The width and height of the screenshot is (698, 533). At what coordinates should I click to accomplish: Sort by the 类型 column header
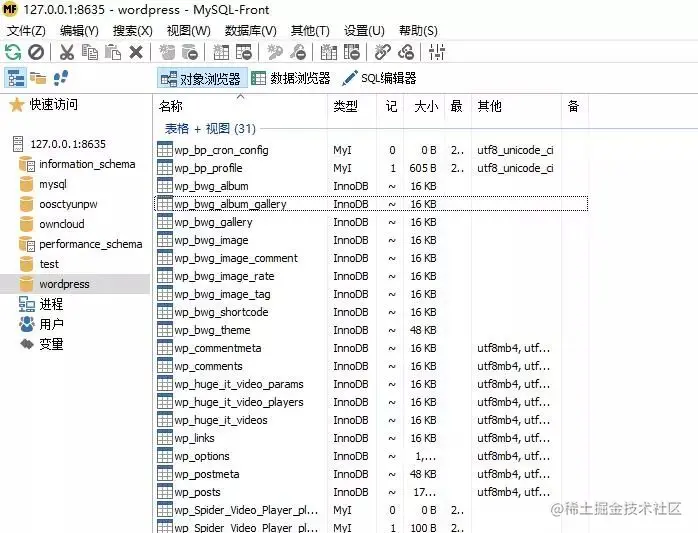[353, 106]
